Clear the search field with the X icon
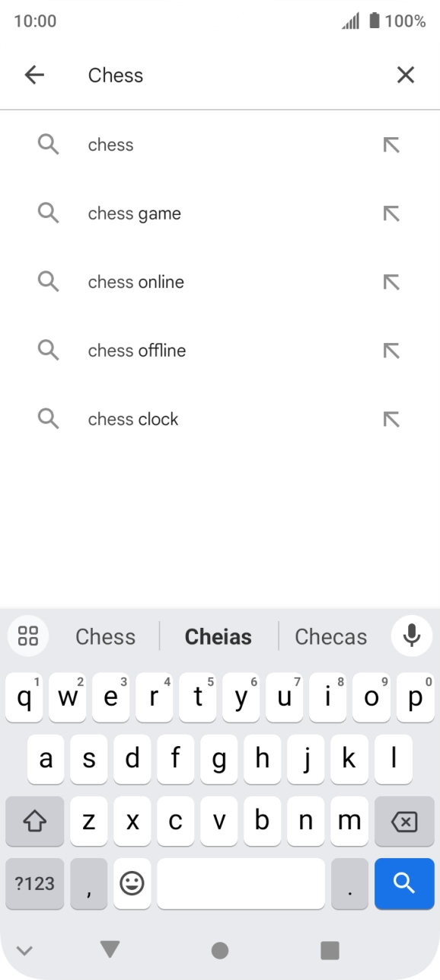This screenshot has width=440, height=980. tap(405, 75)
